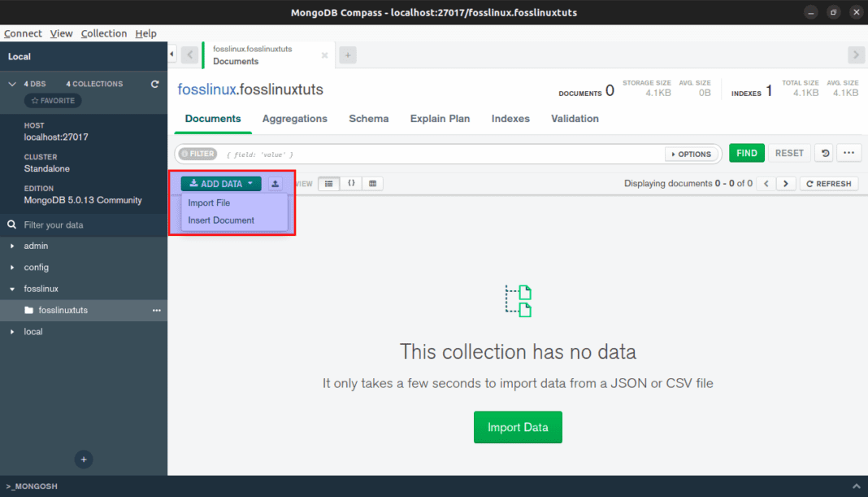Expand the admin database in the sidebar
868x497 pixels.
pos(14,246)
